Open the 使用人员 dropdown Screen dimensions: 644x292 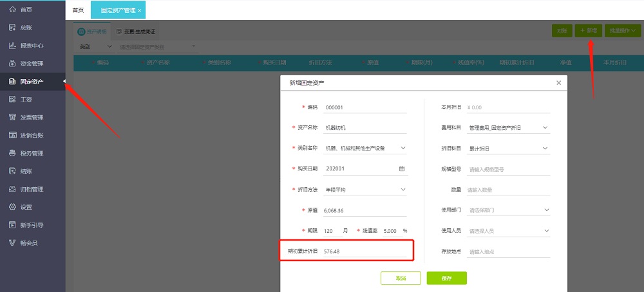pyautogui.click(x=509, y=231)
